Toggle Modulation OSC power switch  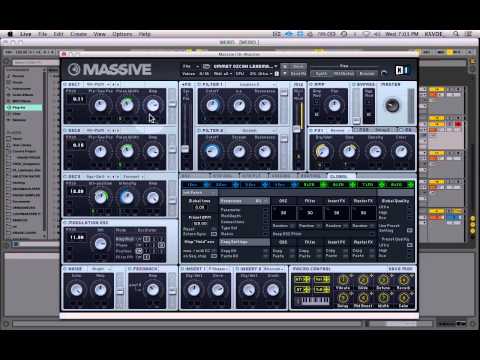point(65,222)
